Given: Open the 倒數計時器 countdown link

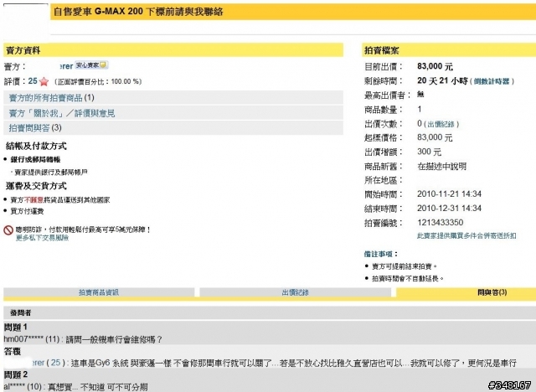Looking at the screenshot, I should coord(492,81).
